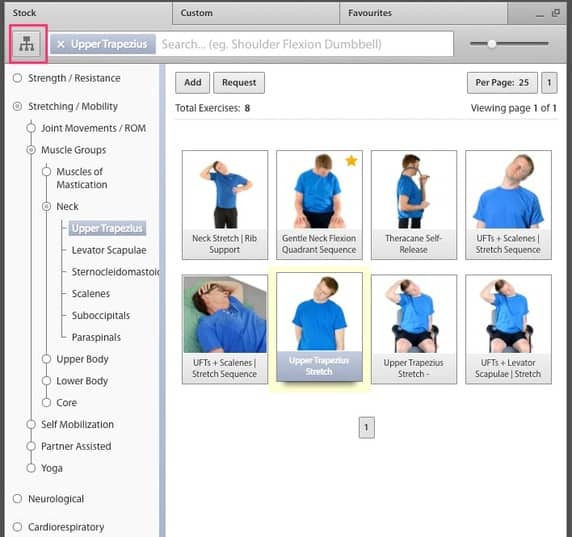Click the exercise search field
572x537 pixels.
pyautogui.click(x=306, y=44)
